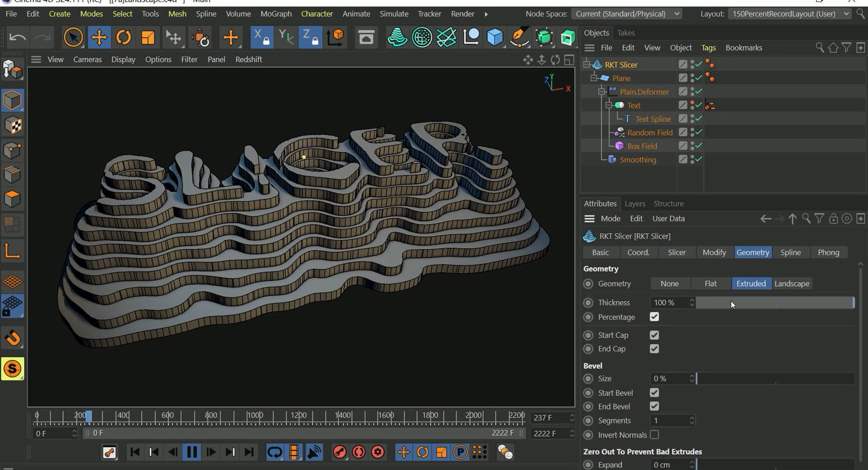
Task: Switch to Points mode icon
Action: tap(12, 150)
